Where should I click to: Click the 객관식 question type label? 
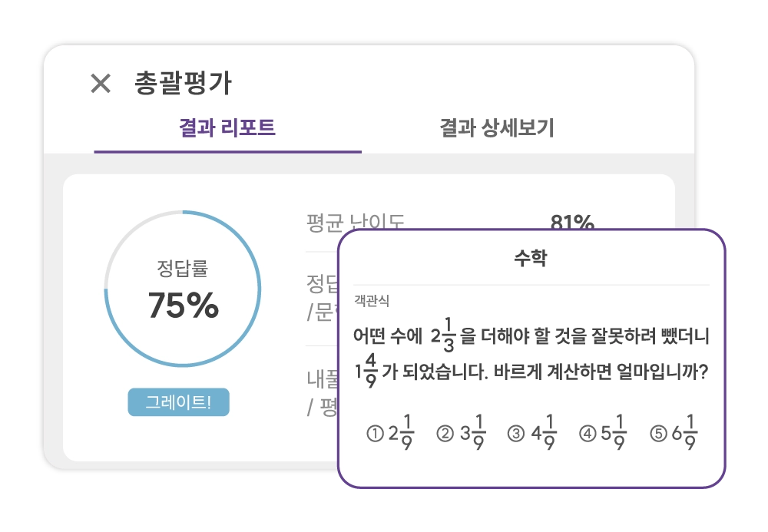tap(372, 301)
